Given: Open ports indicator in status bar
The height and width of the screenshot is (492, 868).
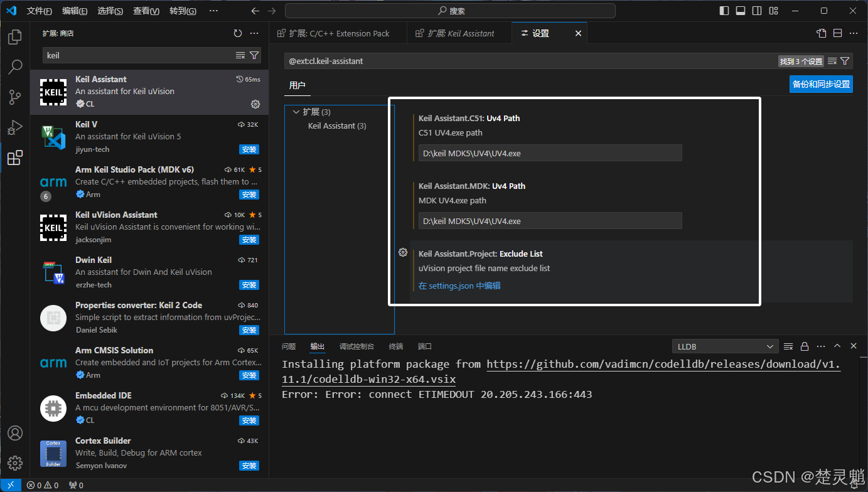Looking at the screenshot, I should point(76,485).
